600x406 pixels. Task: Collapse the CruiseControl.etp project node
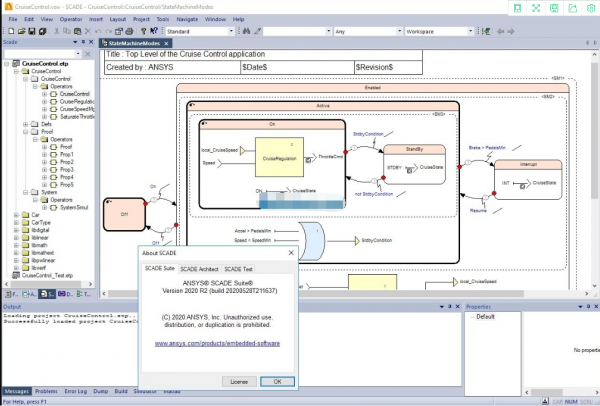coord(7,64)
